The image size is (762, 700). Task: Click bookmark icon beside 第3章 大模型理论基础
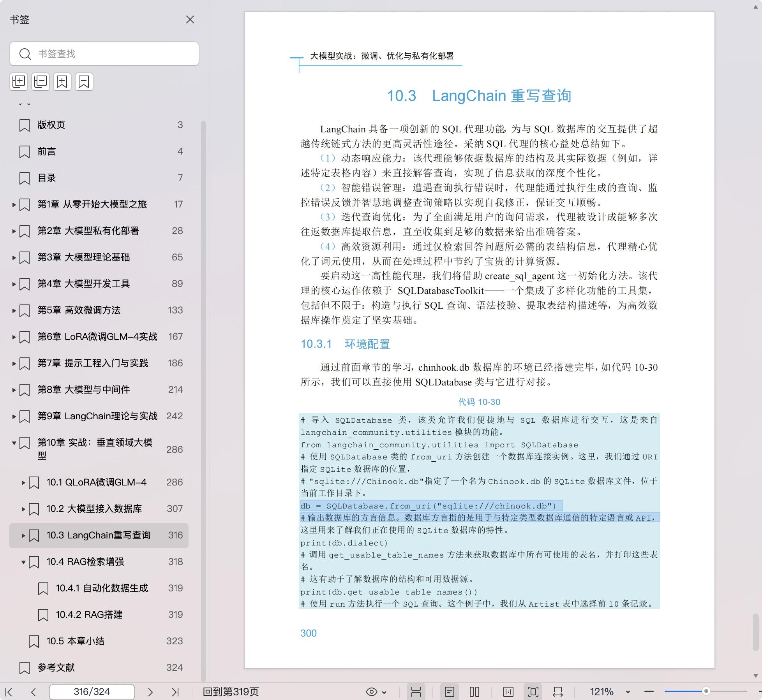[x=25, y=257]
